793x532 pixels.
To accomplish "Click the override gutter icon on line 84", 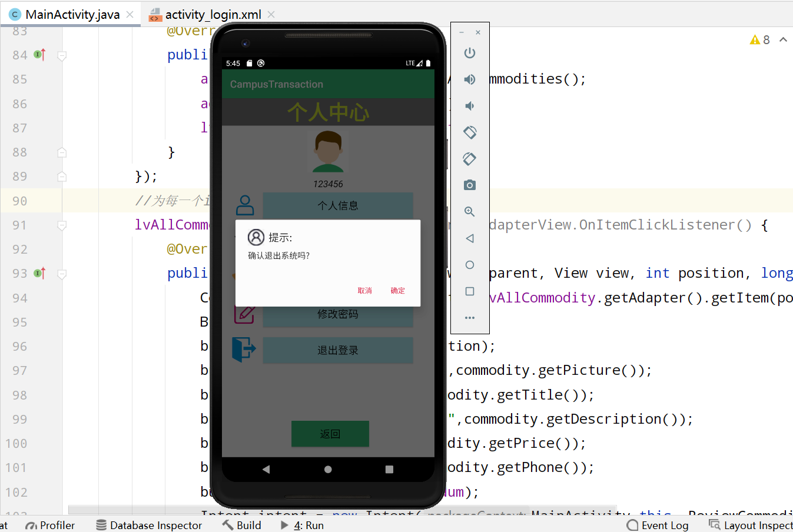I will tap(39, 55).
